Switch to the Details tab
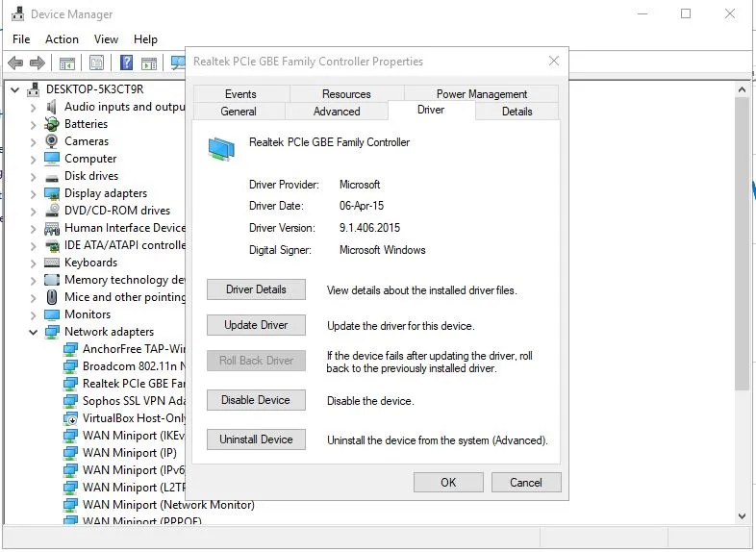The image size is (756, 552). 517,112
